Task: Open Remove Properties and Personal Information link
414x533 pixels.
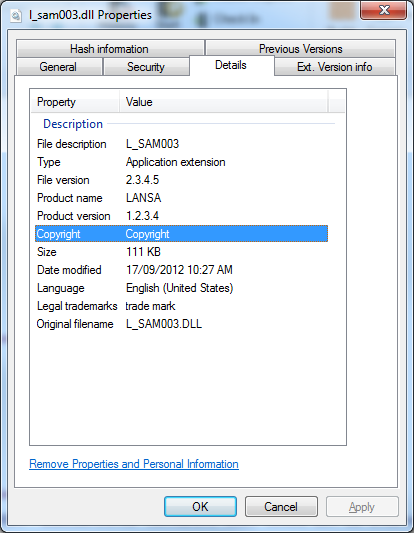Action: (x=134, y=464)
